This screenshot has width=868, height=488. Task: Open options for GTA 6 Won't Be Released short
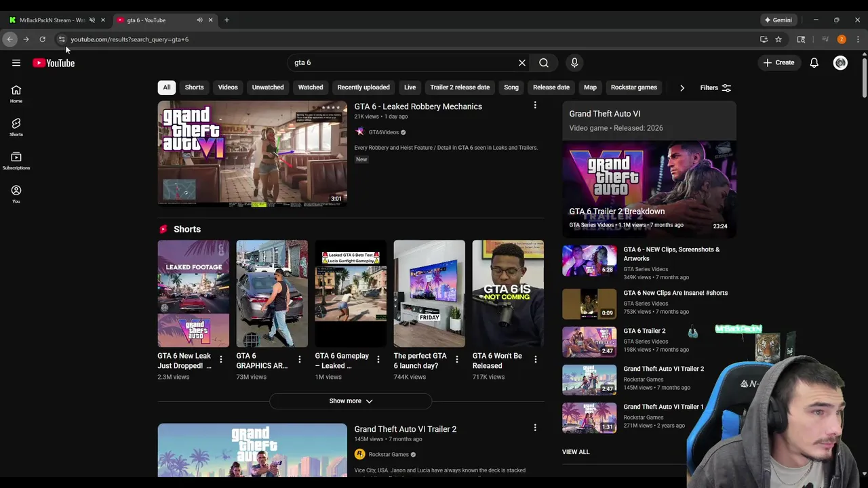tap(535, 359)
